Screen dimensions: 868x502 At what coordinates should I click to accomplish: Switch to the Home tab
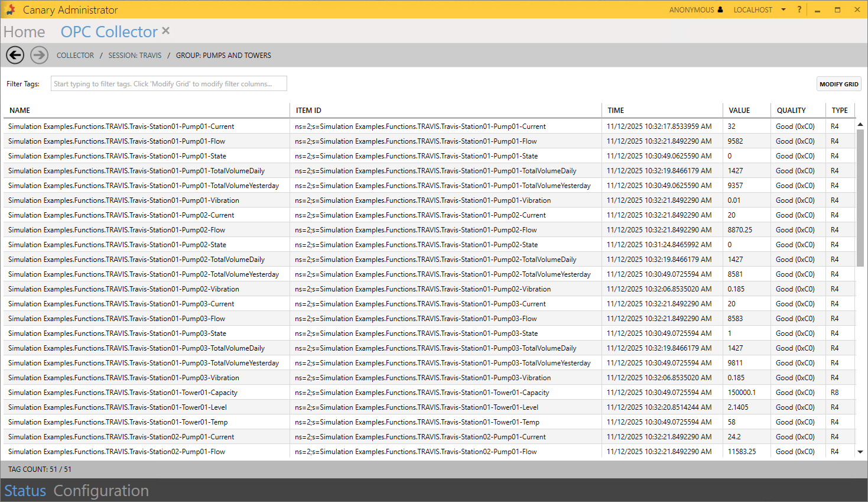[x=24, y=32]
